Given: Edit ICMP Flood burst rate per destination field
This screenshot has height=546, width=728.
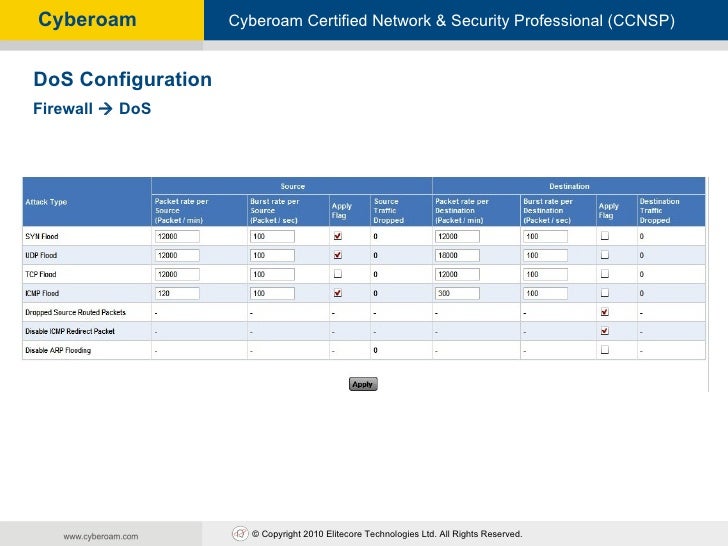Looking at the screenshot, I should click(545, 293).
